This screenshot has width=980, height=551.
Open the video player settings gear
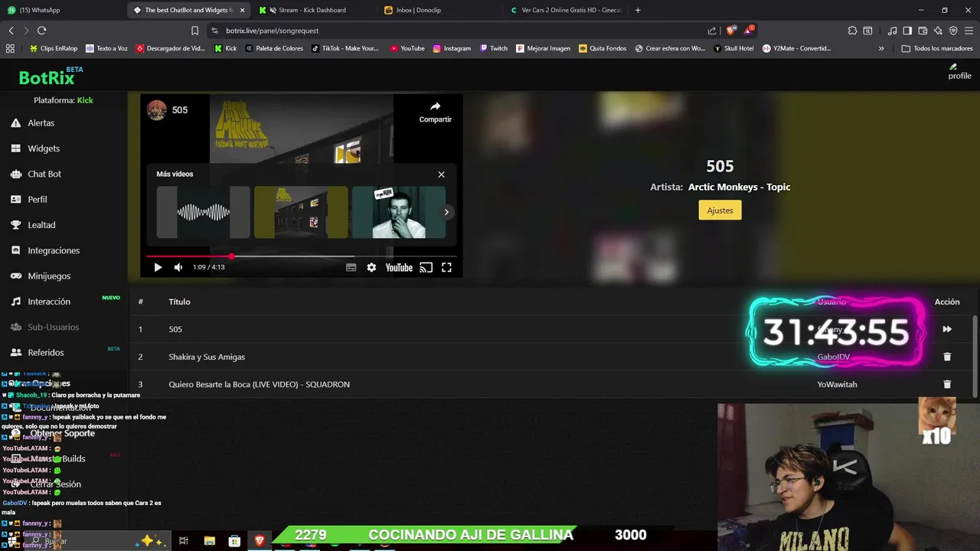coord(371,267)
